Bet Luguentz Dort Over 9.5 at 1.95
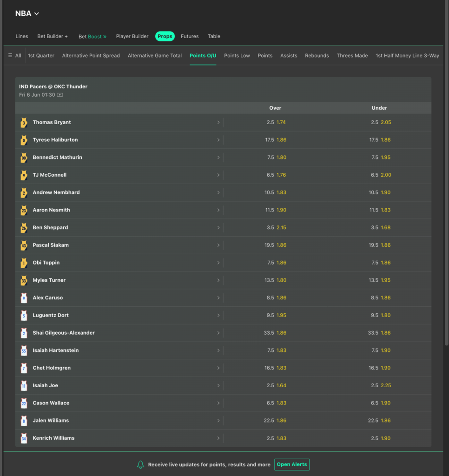Screen dimensions: 449x476 pyautogui.click(x=276, y=315)
